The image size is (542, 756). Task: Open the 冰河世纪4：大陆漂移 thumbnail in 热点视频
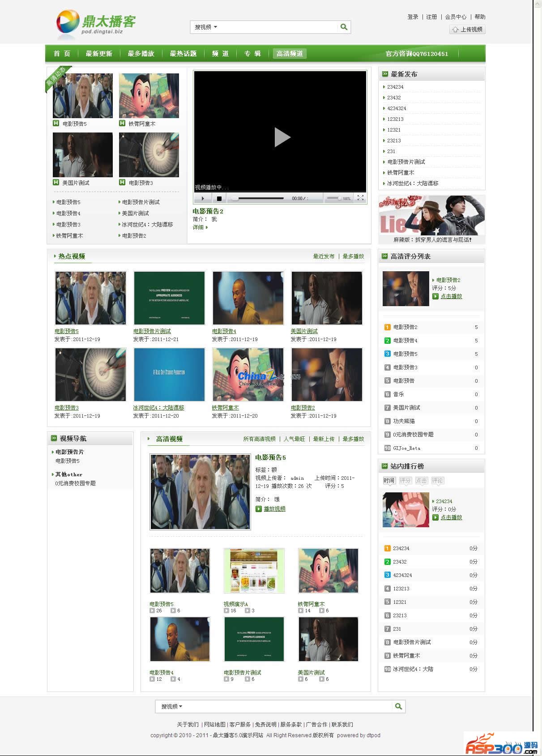[169, 375]
